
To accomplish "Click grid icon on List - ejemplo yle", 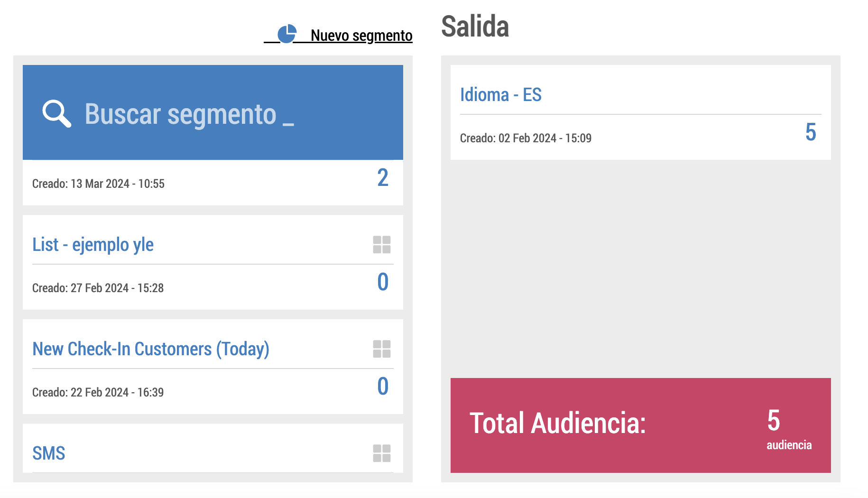I will tap(381, 245).
